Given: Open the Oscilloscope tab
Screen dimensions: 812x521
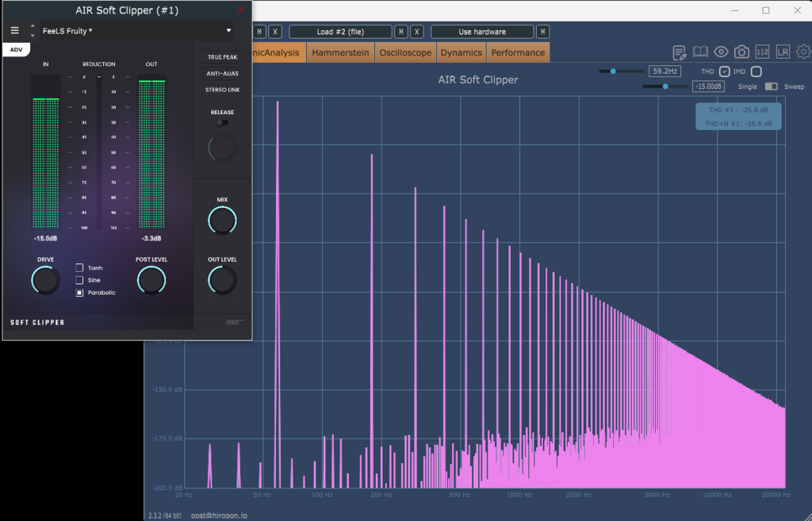Looking at the screenshot, I should pos(405,52).
